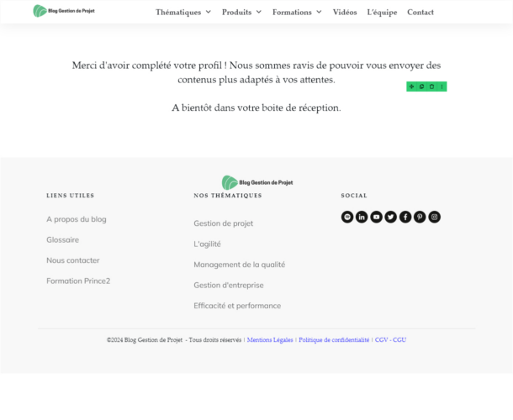
Task: Open the Glossaire link
Action: point(62,240)
